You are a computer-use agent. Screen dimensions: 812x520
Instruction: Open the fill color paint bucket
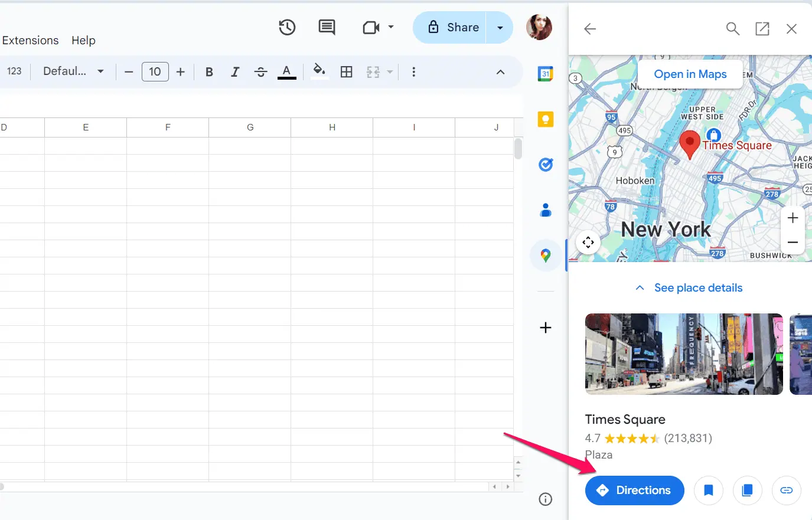point(319,71)
